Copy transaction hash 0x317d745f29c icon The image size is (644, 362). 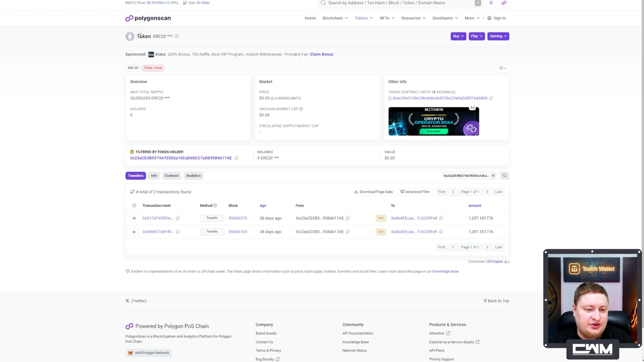pos(178,218)
